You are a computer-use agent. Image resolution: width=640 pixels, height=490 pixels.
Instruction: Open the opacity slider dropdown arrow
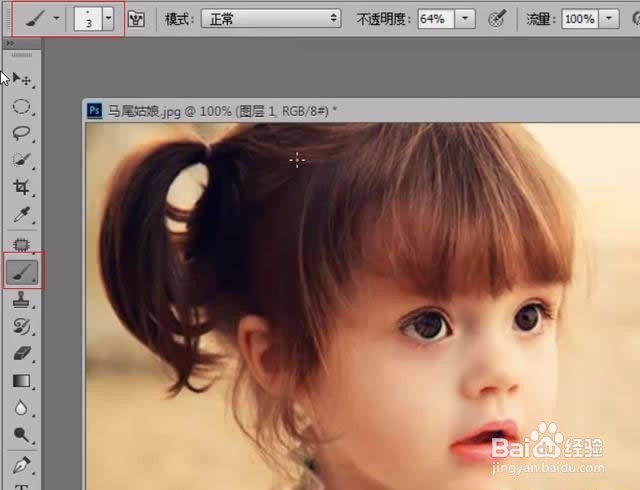(x=465, y=19)
